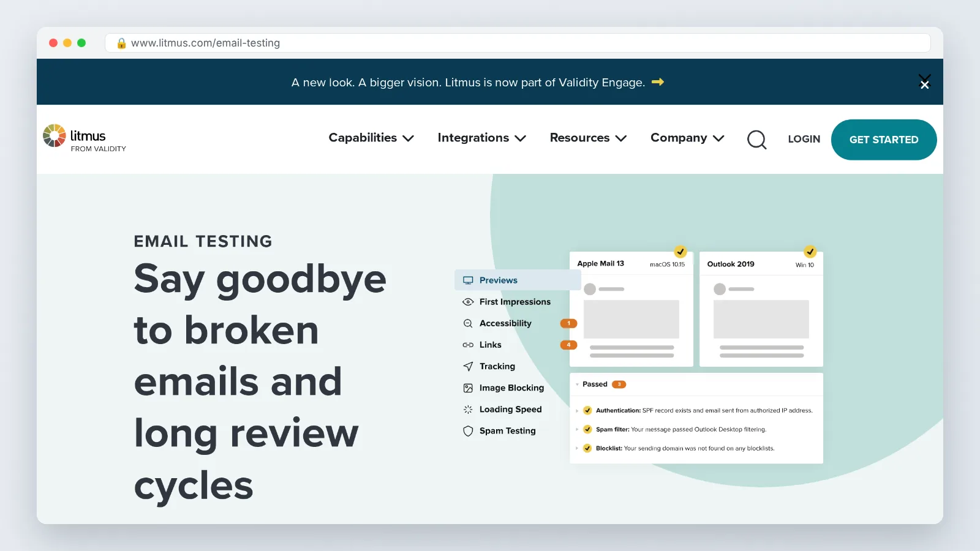
Task: Collapse the Passed section arrow
Action: coord(577,384)
